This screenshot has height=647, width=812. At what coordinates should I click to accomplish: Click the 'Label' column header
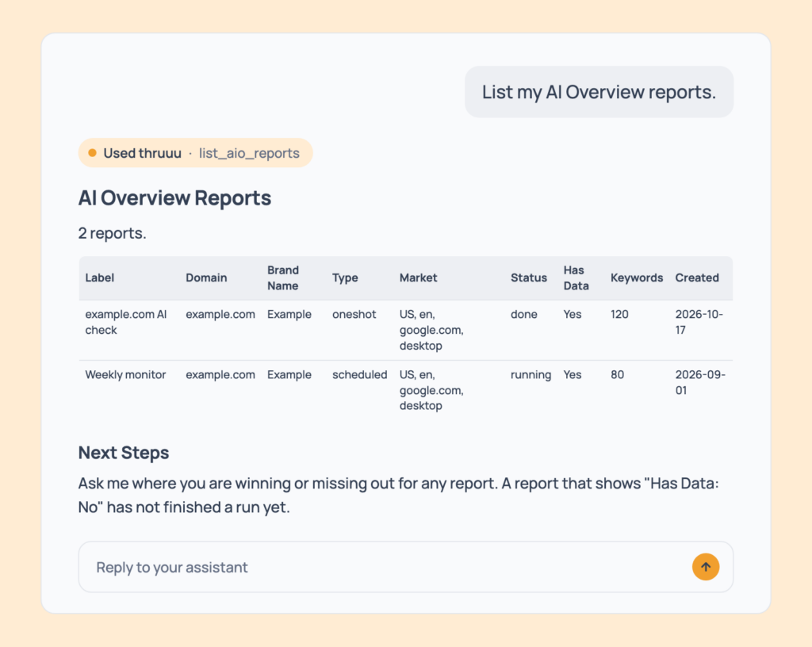(99, 278)
